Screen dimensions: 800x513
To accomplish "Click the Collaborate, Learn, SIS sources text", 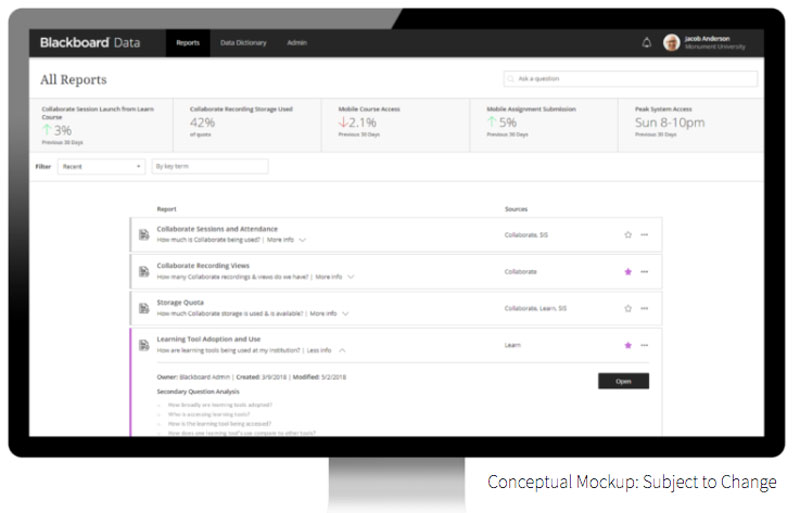I will click(x=535, y=308).
